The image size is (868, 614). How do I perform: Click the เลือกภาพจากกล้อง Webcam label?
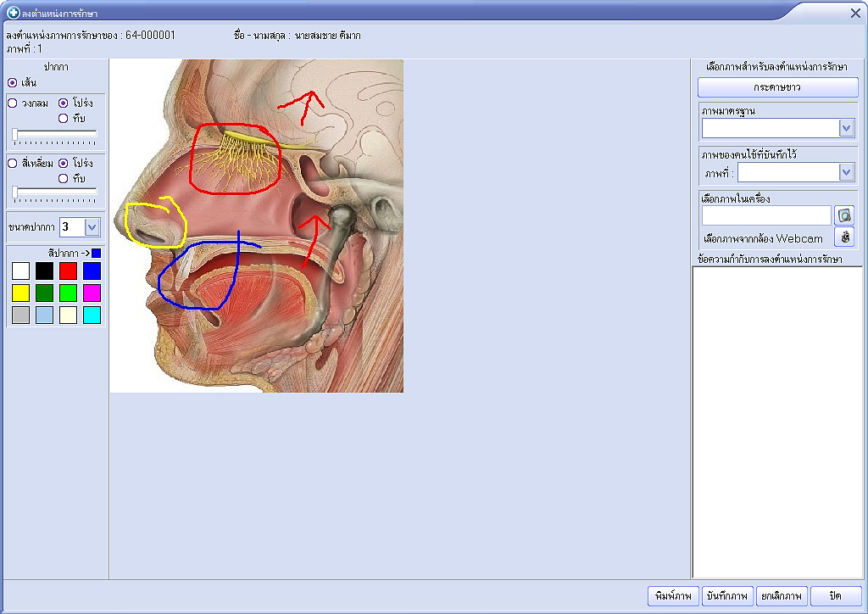[763, 239]
